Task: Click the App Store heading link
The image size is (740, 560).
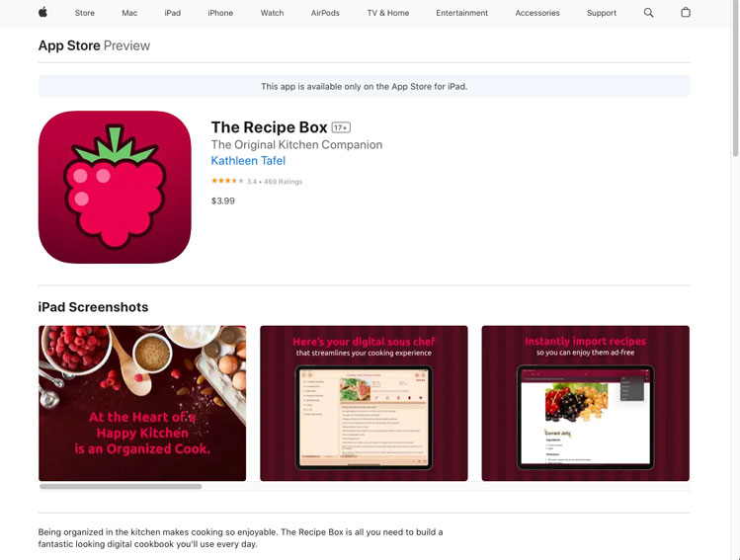Action: [x=69, y=45]
